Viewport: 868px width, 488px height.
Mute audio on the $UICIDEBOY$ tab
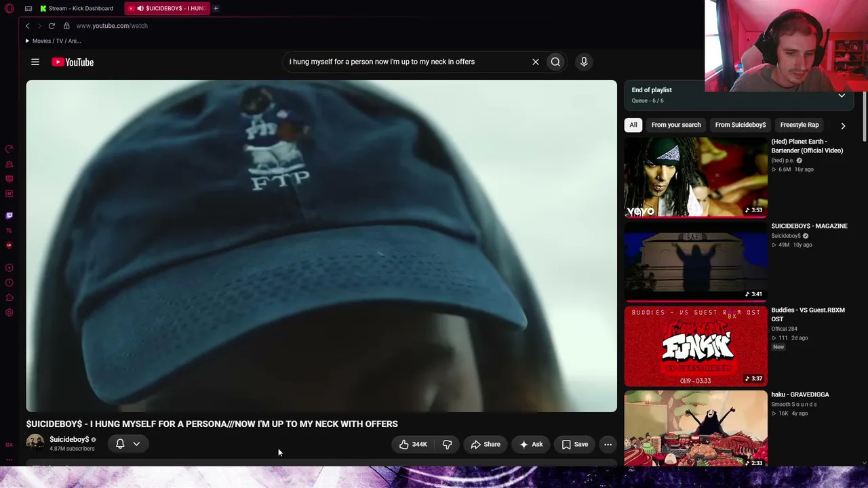[140, 8]
